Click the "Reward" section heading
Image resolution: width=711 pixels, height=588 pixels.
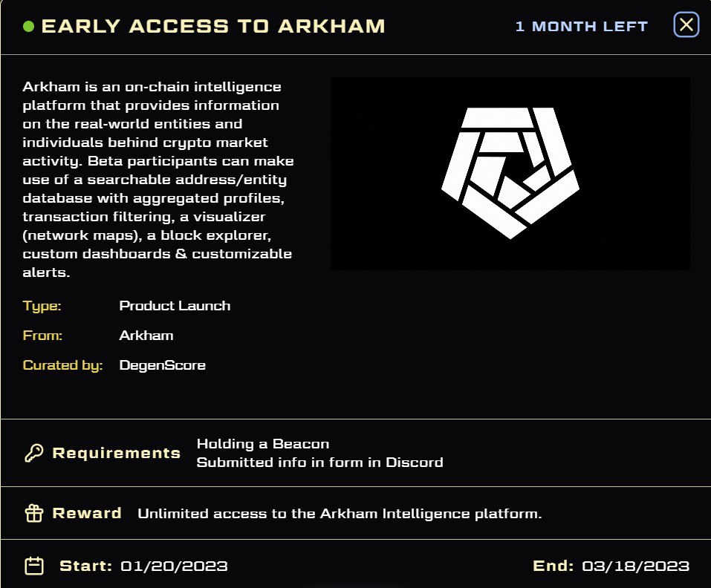click(87, 513)
